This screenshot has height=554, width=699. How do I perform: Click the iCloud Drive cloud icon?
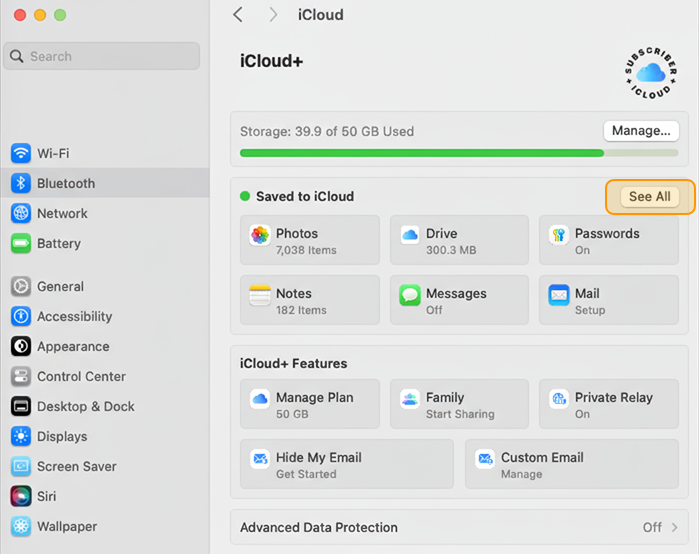click(410, 235)
